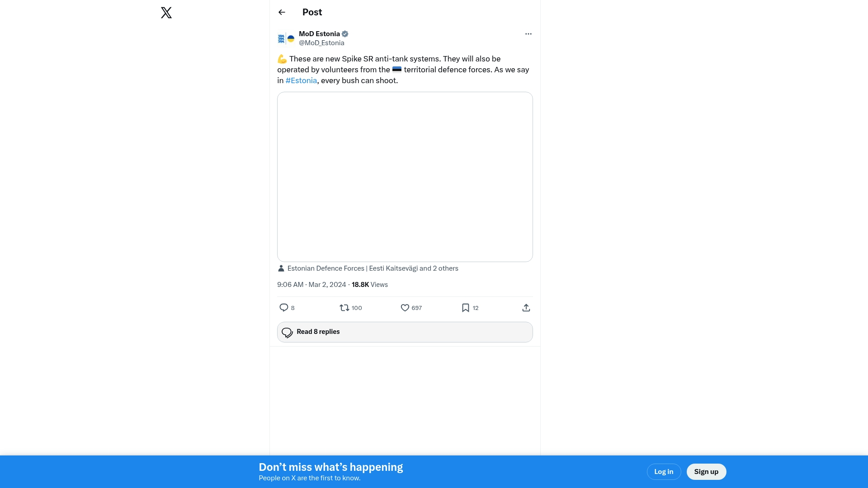868x488 pixels.
Task: Click the X logo icon
Action: 166,13
